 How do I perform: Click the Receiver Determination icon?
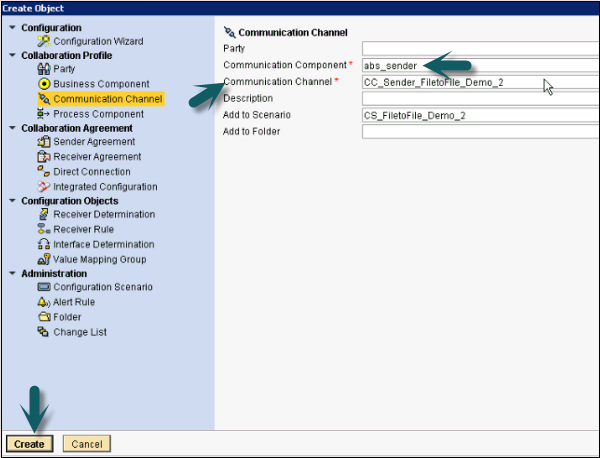click(x=43, y=215)
